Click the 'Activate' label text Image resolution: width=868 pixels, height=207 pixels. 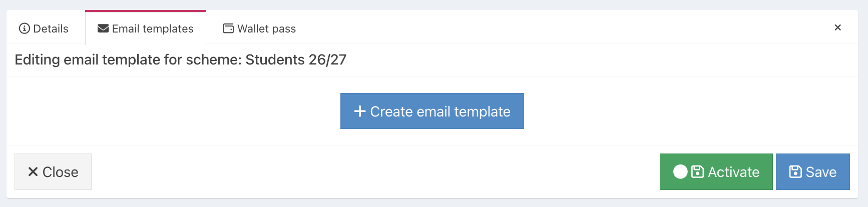point(733,172)
